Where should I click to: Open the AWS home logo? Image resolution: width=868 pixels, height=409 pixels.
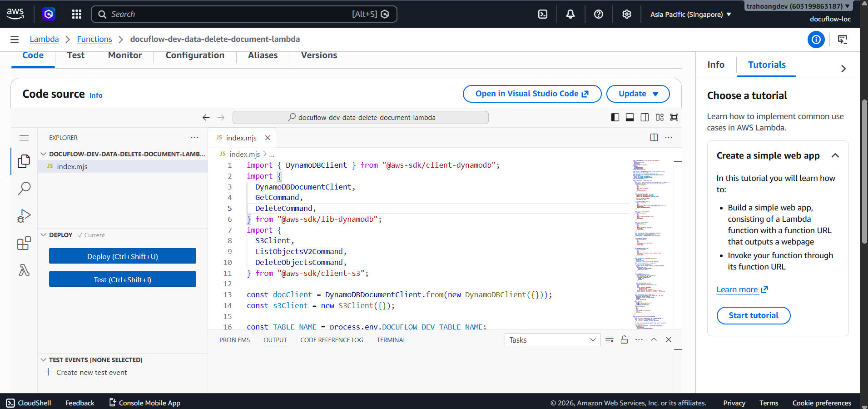pos(15,14)
